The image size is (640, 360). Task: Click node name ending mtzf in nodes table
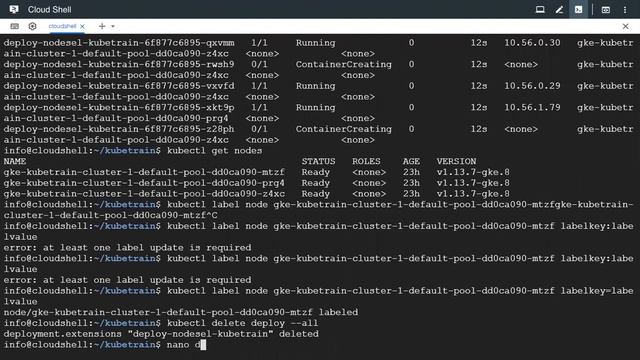tap(144, 172)
